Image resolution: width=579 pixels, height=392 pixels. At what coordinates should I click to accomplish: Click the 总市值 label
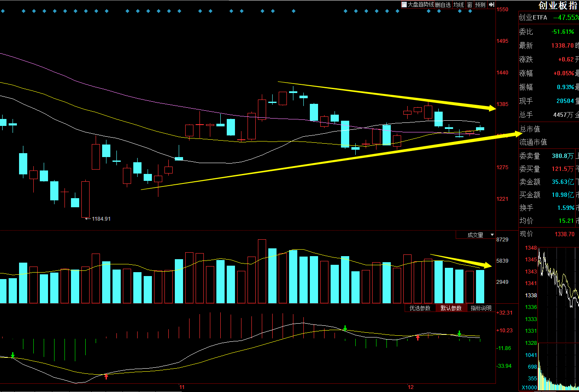pyautogui.click(x=530, y=129)
